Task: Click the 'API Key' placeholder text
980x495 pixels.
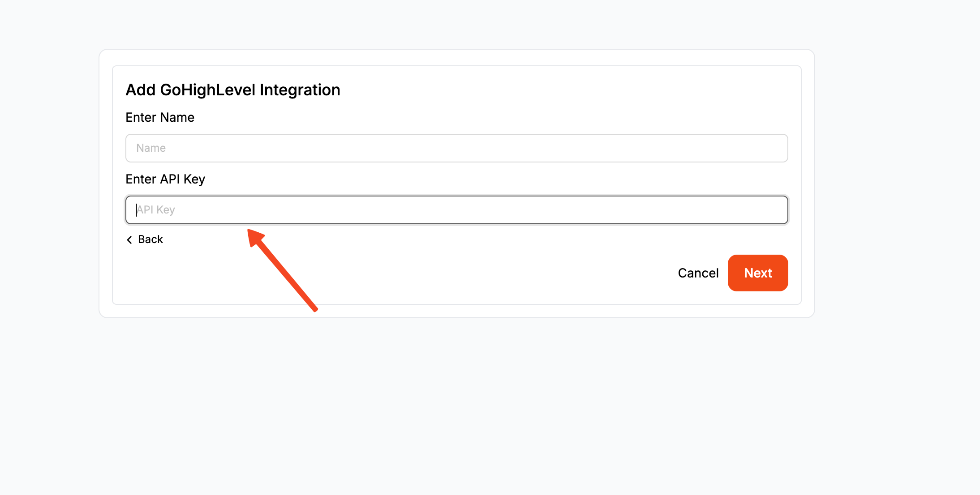Action: point(156,210)
